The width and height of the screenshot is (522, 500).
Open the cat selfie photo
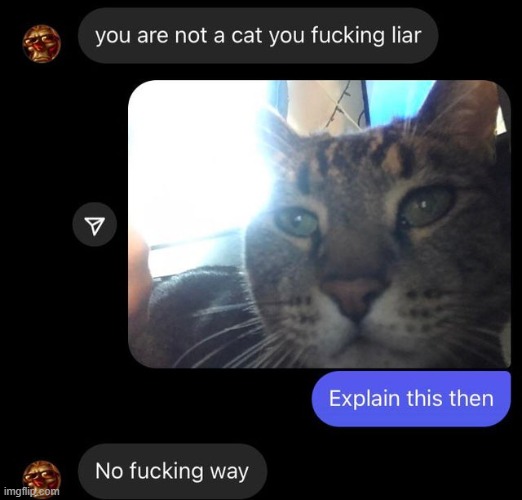[319, 224]
